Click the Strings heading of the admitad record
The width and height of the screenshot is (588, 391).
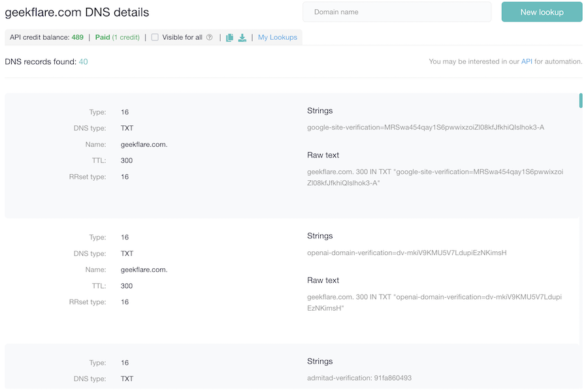click(320, 362)
